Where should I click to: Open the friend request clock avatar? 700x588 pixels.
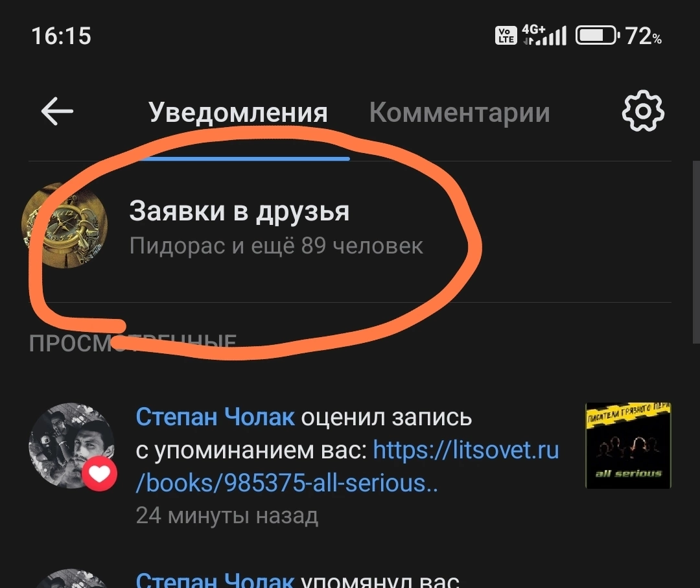click(65, 226)
